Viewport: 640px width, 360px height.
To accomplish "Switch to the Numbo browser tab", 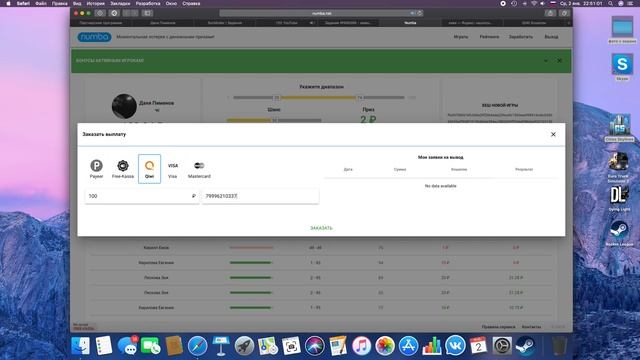I will (x=410, y=23).
